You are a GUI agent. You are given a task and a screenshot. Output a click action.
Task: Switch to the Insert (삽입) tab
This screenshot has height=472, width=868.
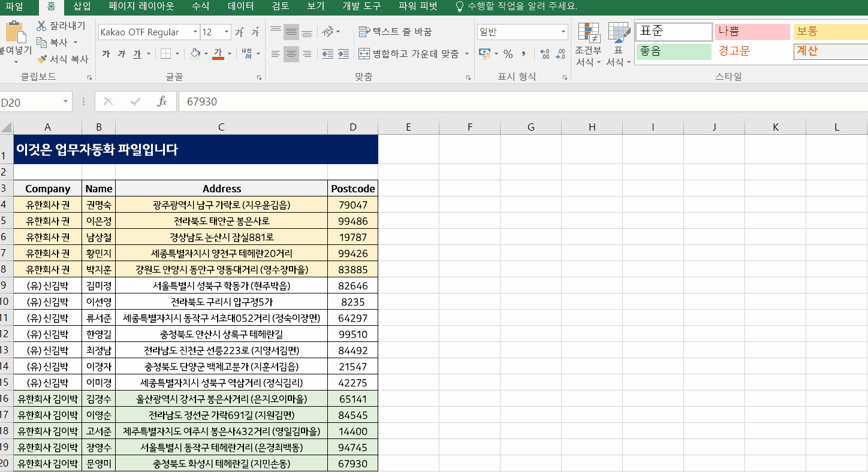(x=82, y=7)
